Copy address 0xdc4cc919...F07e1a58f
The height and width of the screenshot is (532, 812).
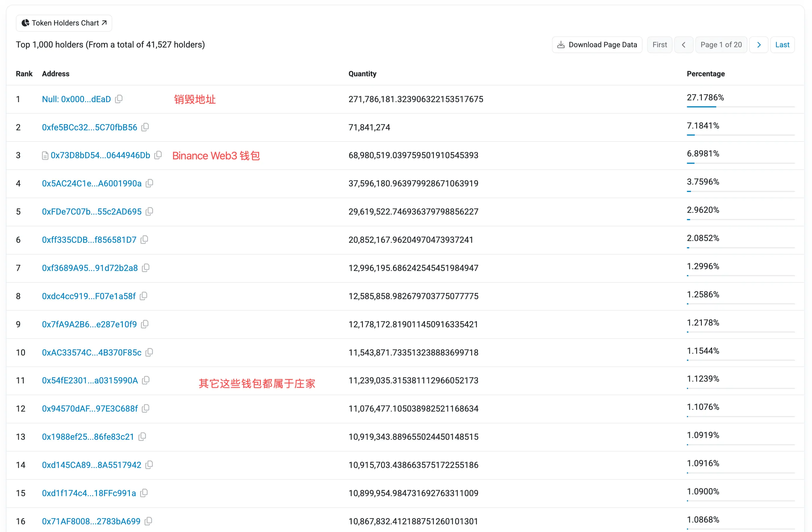pos(144,296)
